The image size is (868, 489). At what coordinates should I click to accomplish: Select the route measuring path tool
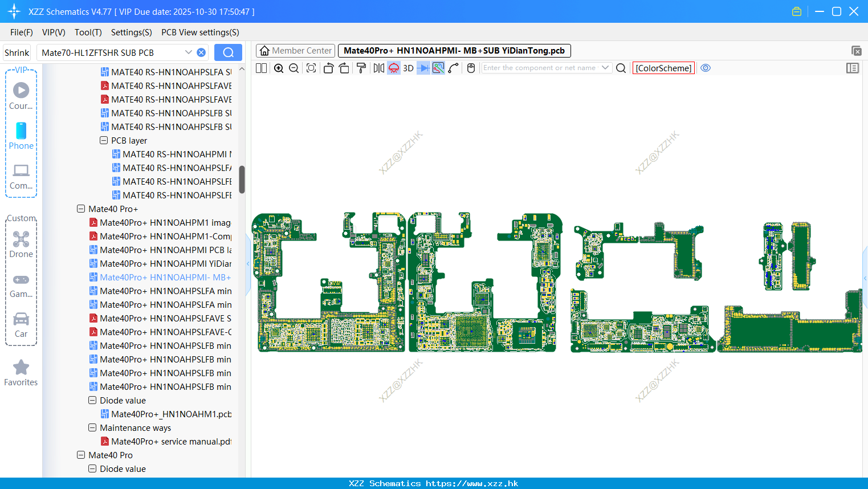[454, 68]
